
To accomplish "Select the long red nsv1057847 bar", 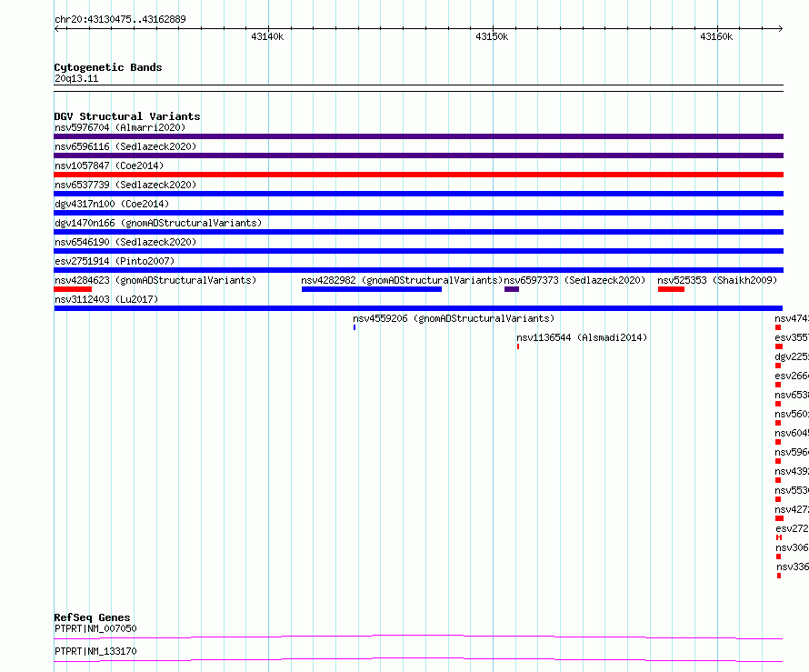I will pyautogui.click(x=418, y=175).
